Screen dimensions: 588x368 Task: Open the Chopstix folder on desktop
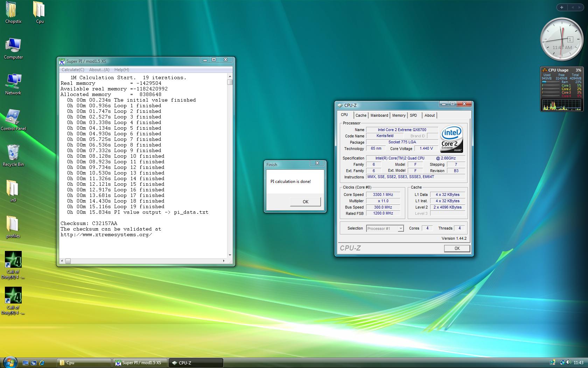coord(13,13)
